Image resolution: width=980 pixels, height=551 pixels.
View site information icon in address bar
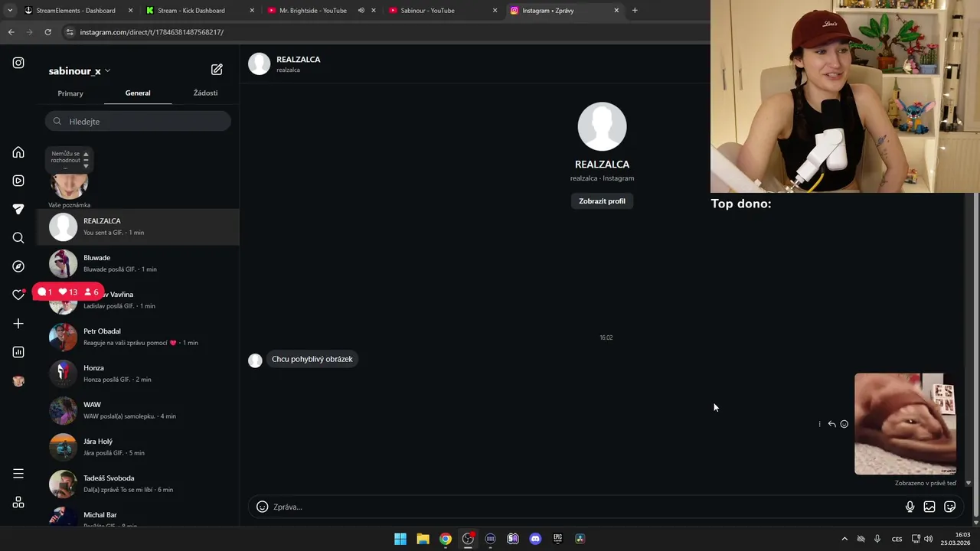coord(70,32)
